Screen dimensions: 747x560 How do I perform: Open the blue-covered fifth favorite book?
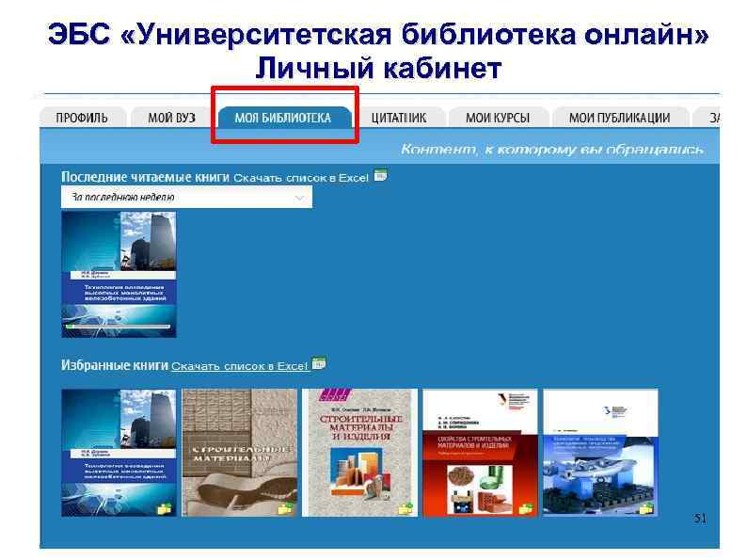(600, 453)
